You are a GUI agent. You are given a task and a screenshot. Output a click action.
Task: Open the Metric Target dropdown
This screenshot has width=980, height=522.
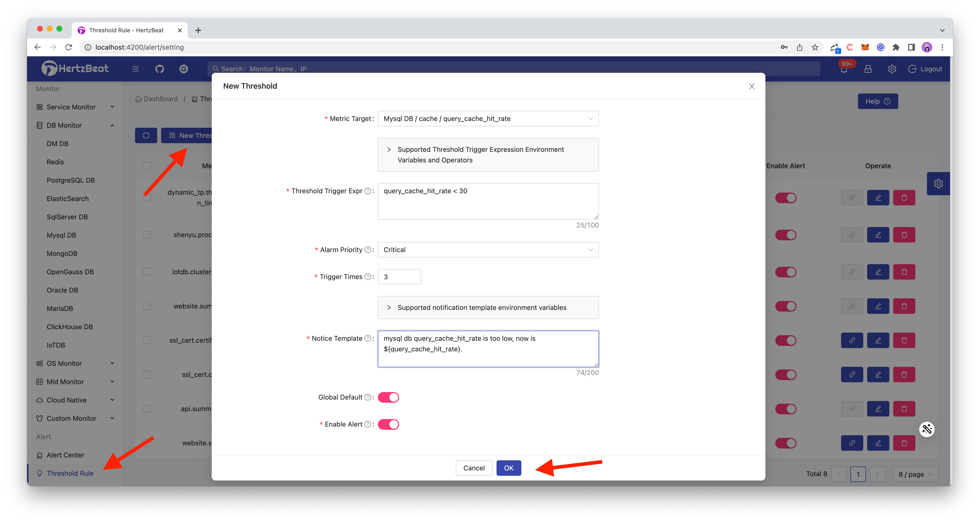pyautogui.click(x=487, y=119)
